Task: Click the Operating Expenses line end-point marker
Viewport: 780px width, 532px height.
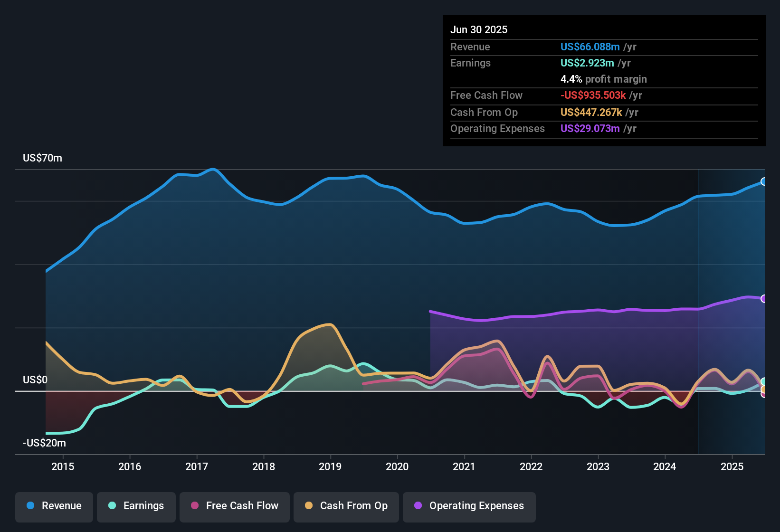Action: [x=764, y=299]
